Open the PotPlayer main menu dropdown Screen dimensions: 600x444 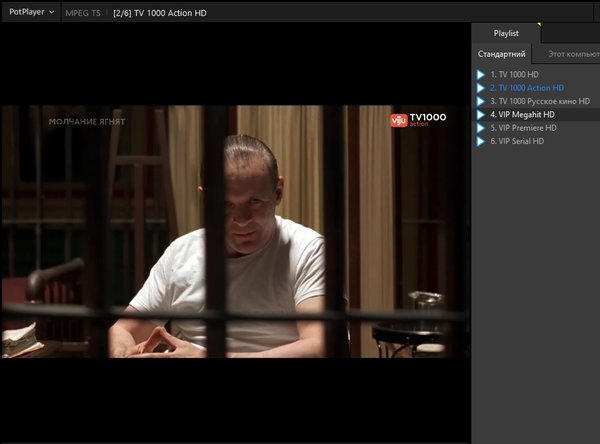point(31,12)
